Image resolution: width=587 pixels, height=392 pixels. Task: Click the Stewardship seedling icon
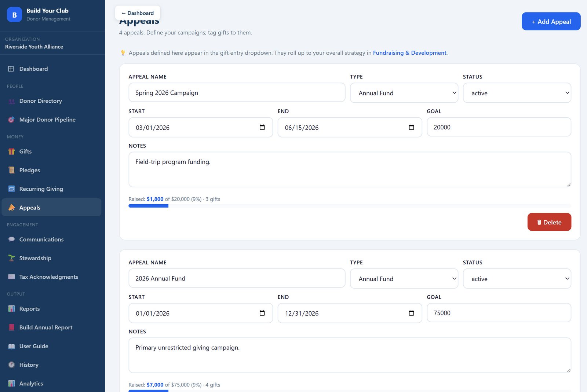click(x=11, y=258)
